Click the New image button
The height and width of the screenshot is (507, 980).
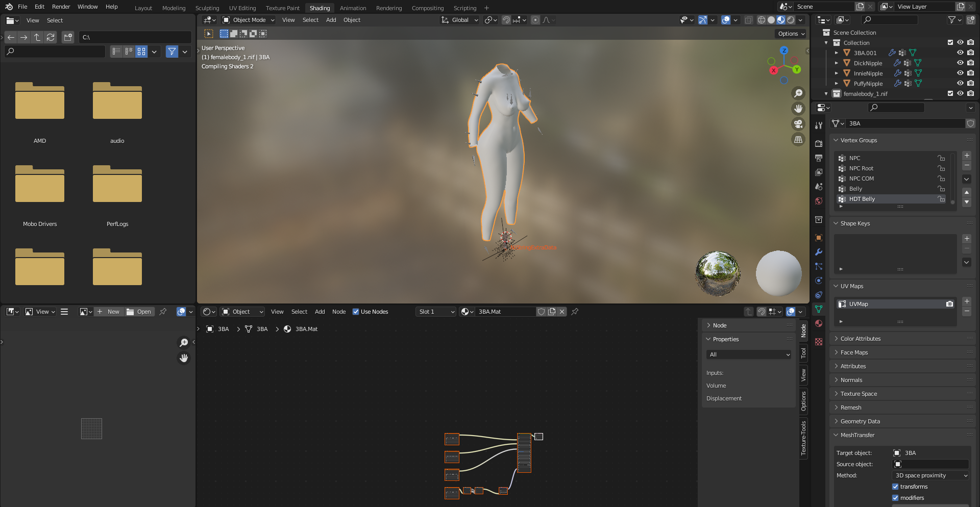click(x=109, y=312)
